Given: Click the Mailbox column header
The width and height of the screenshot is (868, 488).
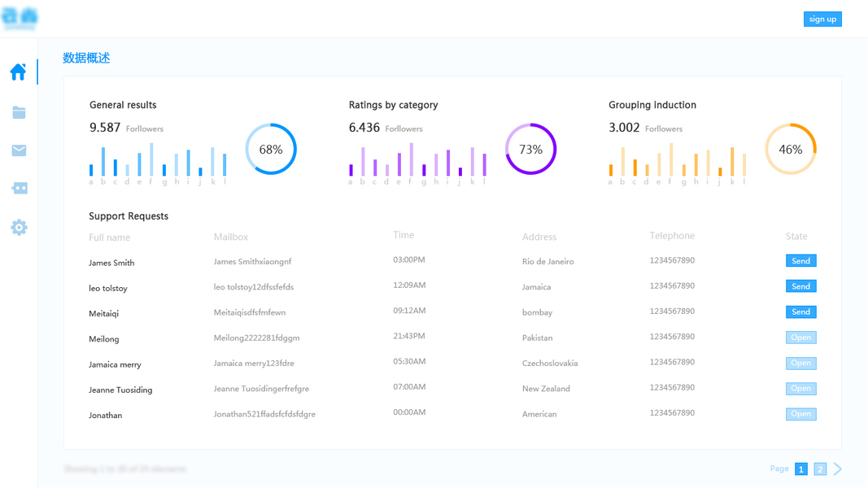Looking at the screenshot, I should tap(231, 237).
